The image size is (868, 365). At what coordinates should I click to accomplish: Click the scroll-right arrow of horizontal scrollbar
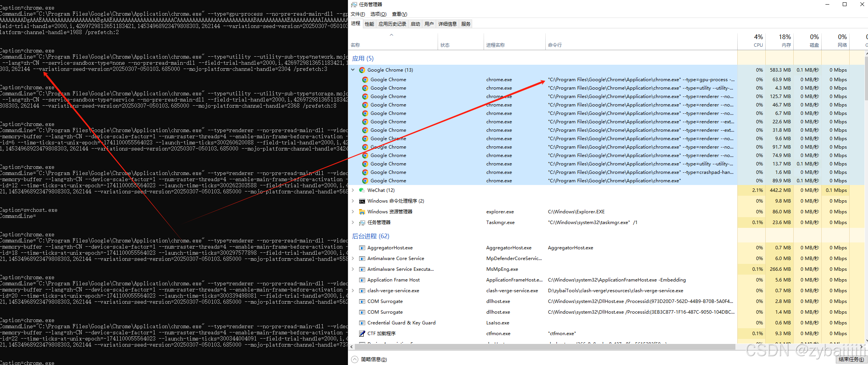(x=861, y=347)
